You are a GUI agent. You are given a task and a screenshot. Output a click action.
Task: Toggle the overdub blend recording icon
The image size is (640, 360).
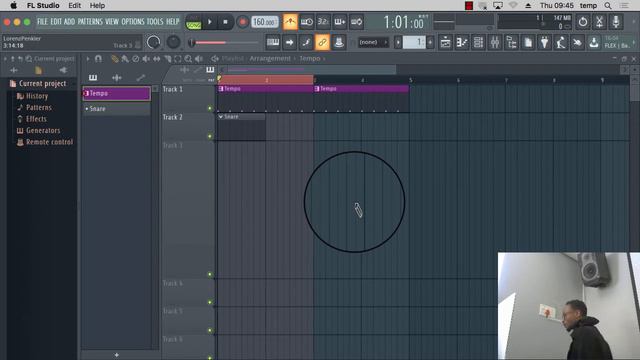tap(340, 22)
